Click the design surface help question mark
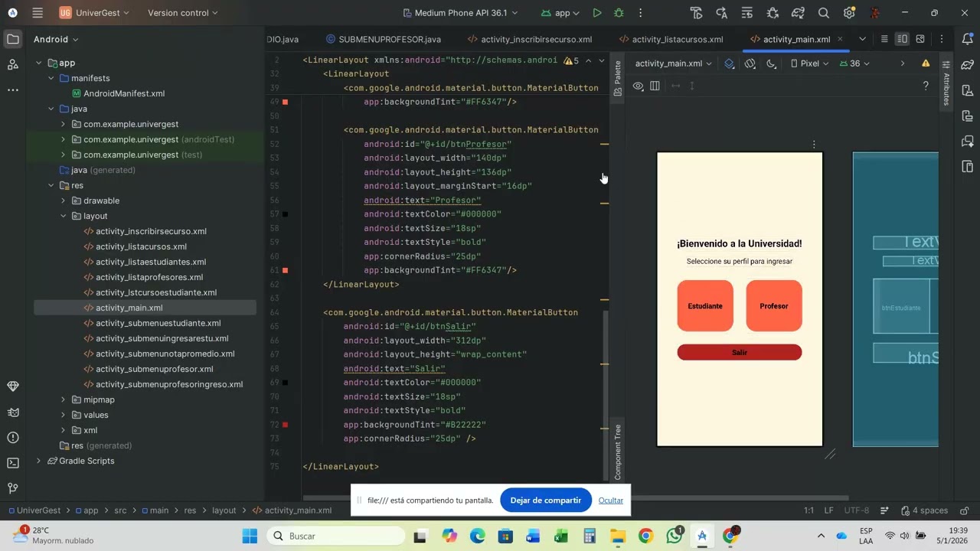Screen dimensions: 980x551 [926, 86]
